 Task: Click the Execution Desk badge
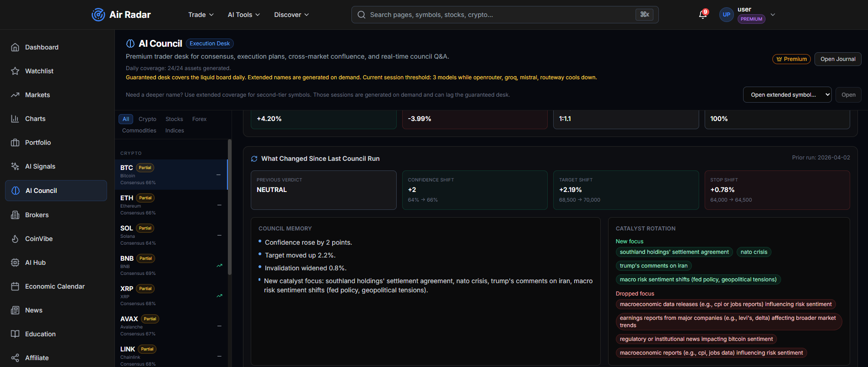click(210, 44)
